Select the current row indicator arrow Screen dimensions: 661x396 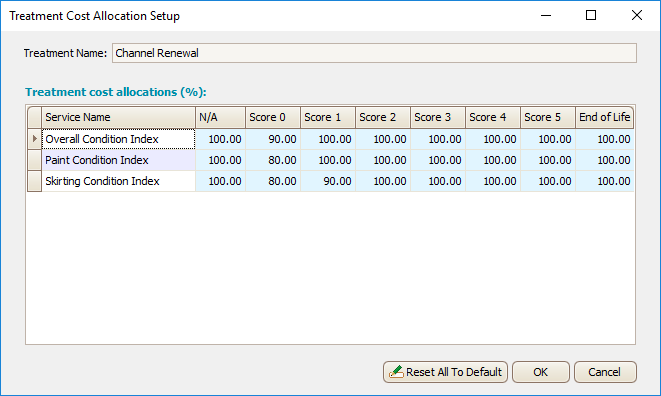tap(35, 139)
